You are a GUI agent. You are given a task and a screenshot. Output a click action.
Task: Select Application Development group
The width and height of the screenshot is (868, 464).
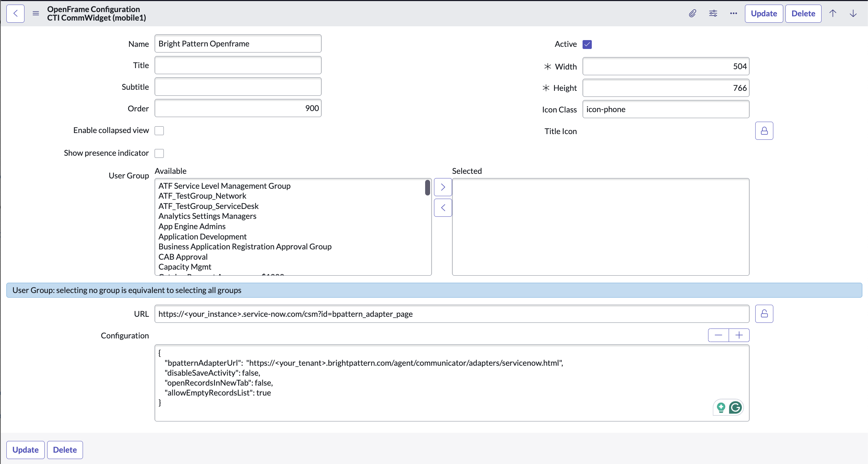[202, 237]
